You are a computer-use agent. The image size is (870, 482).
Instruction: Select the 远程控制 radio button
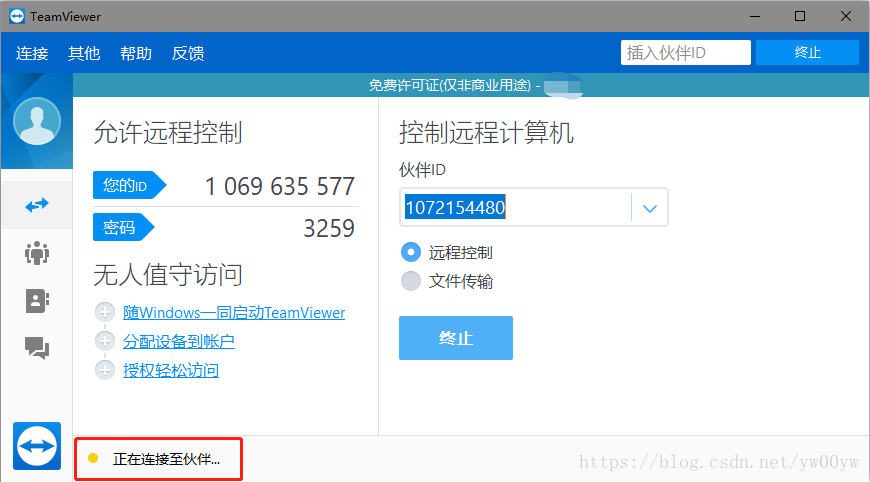click(x=411, y=252)
